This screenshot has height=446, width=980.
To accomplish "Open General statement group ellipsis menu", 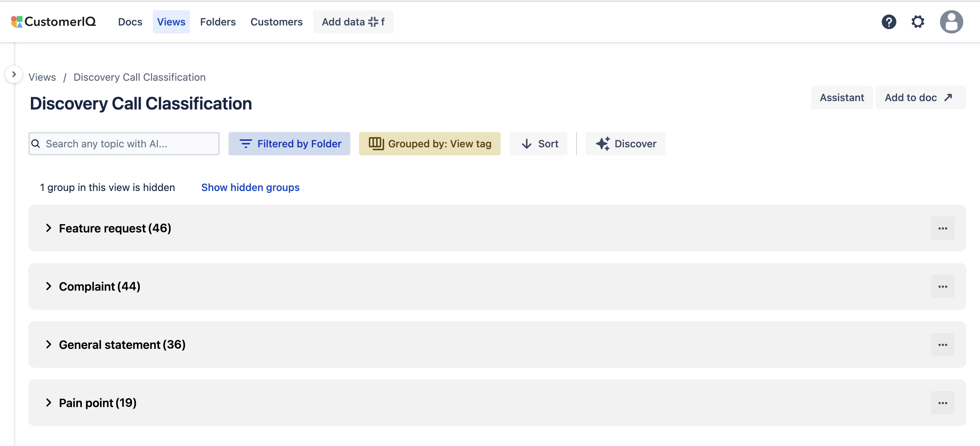I will [x=942, y=345].
